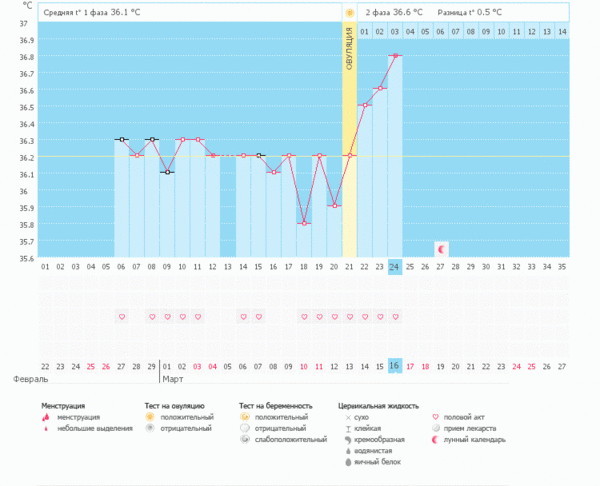Click the 'Цервикальная жидкость' legend heading

click(x=378, y=406)
